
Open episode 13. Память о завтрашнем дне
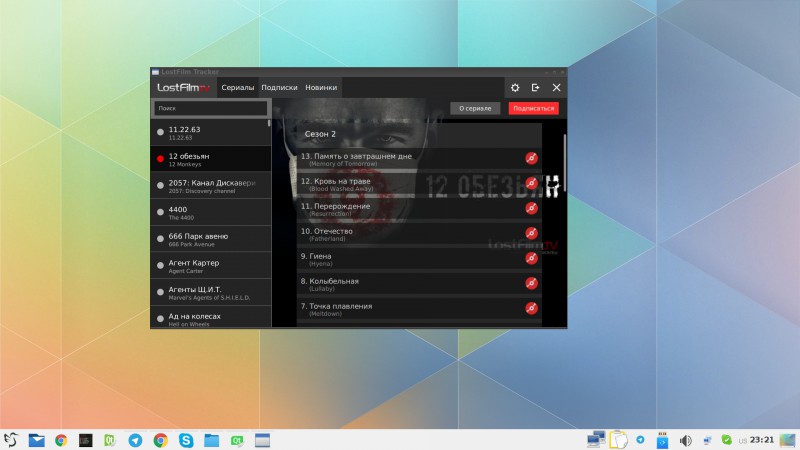[x=419, y=159]
